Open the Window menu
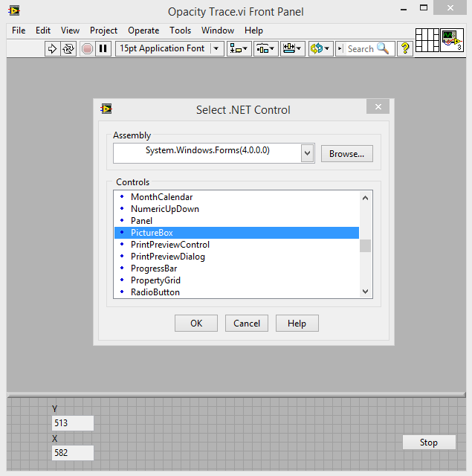Screen dimensions: 472x476 coord(218,30)
